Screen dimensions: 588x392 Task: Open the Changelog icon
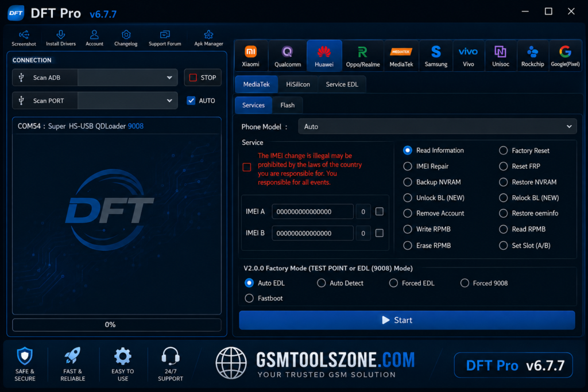pos(126,34)
